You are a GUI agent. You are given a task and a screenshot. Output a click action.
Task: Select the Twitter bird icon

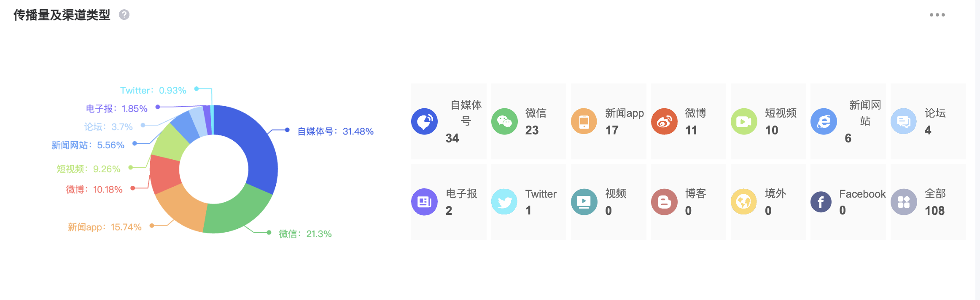(504, 202)
